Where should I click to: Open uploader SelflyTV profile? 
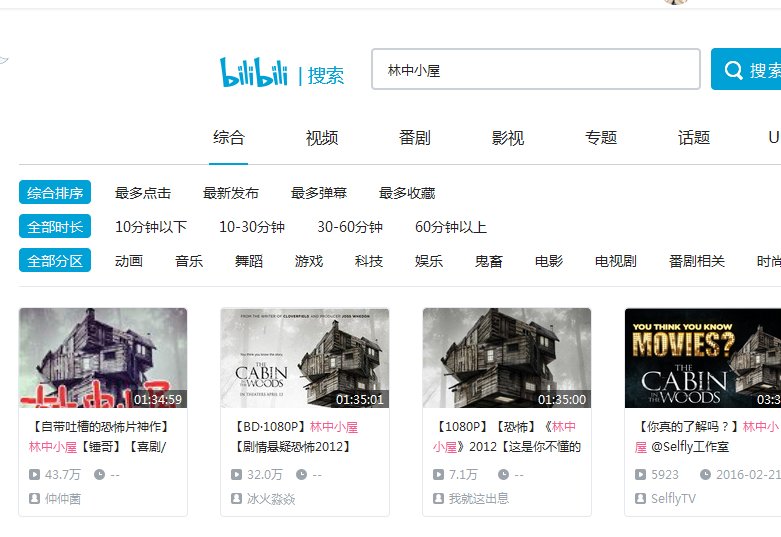[673, 499]
